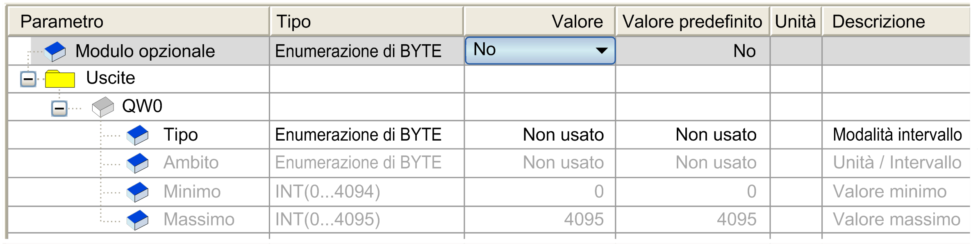Click the Non usato value for Tipo

(x=563, y=135)
